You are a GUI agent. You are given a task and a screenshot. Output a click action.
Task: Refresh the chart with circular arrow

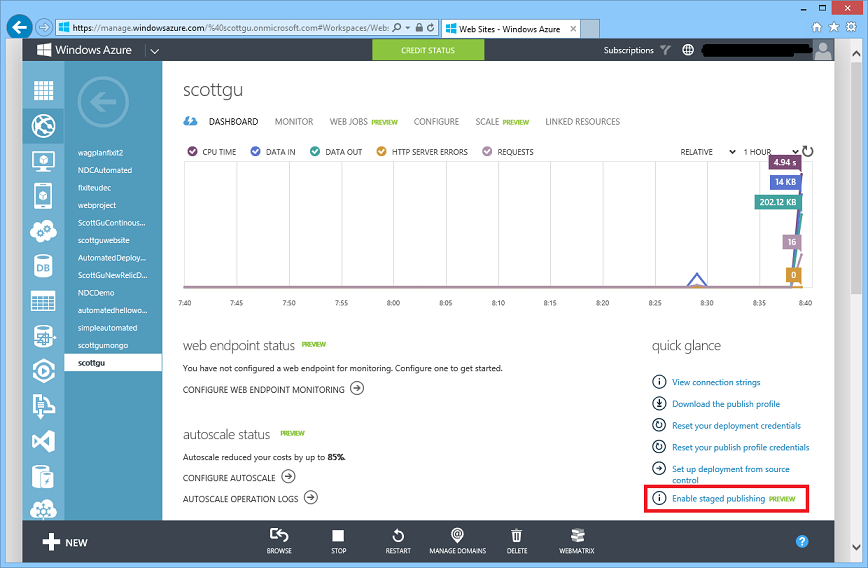tap(808, 152)
